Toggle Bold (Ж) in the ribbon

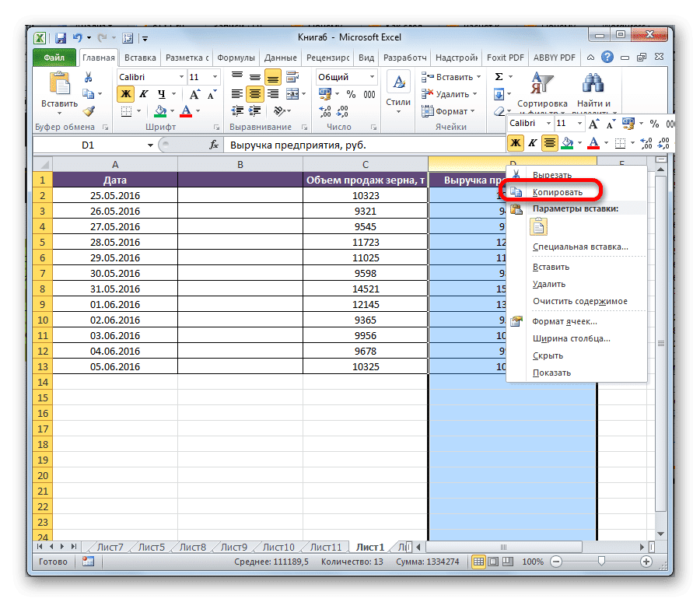point(126,94)
